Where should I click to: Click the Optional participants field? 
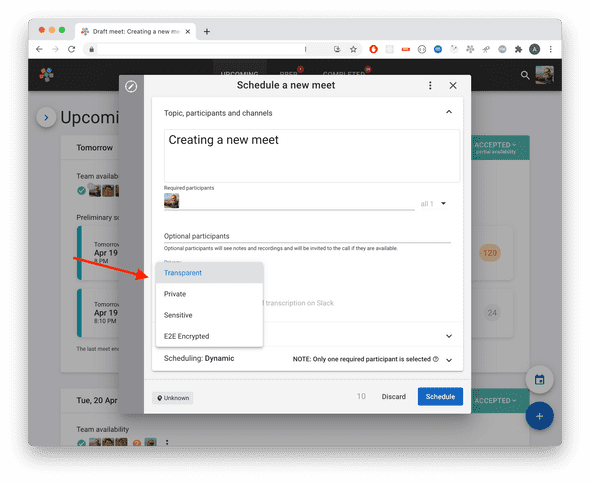[307, 236]
